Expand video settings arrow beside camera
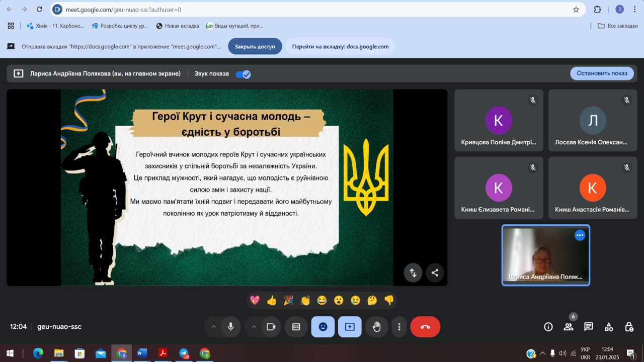Screen dimensions: 644x362 coord(254,327)
